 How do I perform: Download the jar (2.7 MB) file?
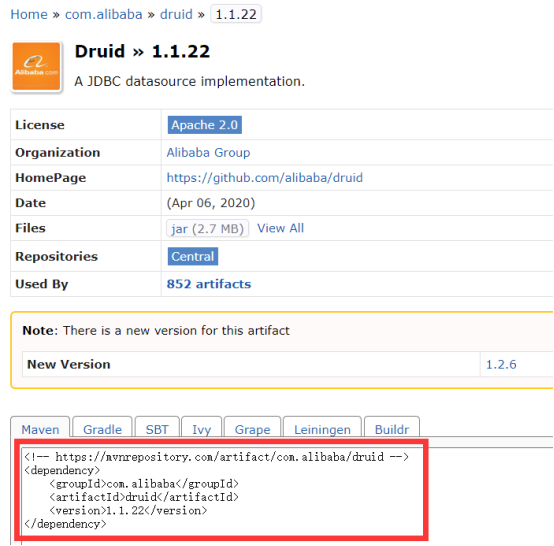coord(207,229)
